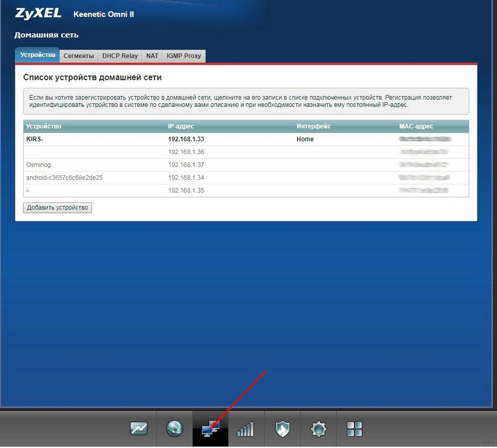Screen dimensions: 497x448
Task: Click IP address 192.168.1.34
Action: coord(186,178)
